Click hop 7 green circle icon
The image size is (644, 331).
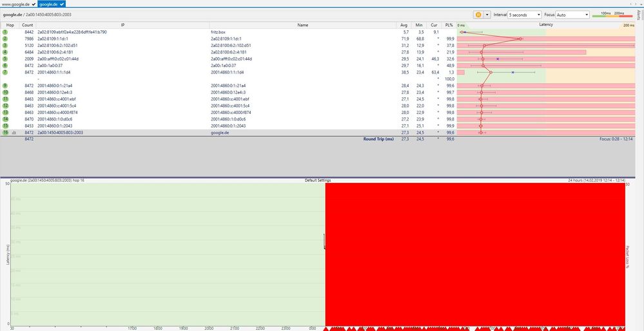[x=5, y=72]
